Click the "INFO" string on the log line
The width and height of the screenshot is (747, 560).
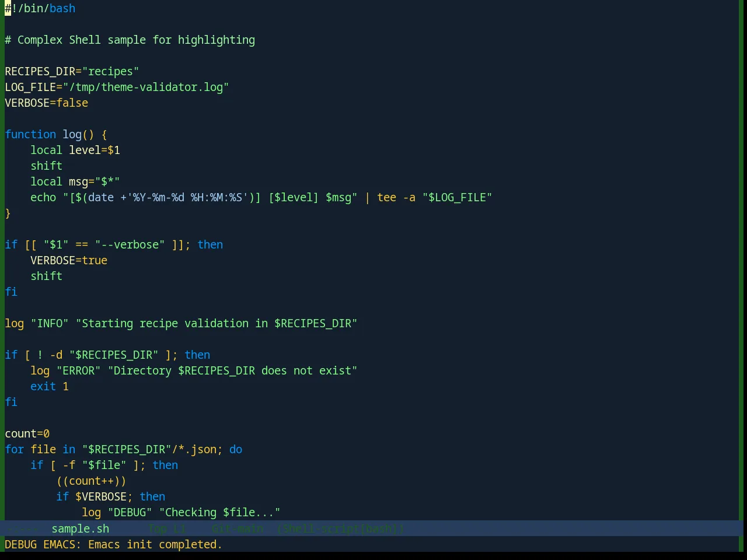tap(50, 323)
